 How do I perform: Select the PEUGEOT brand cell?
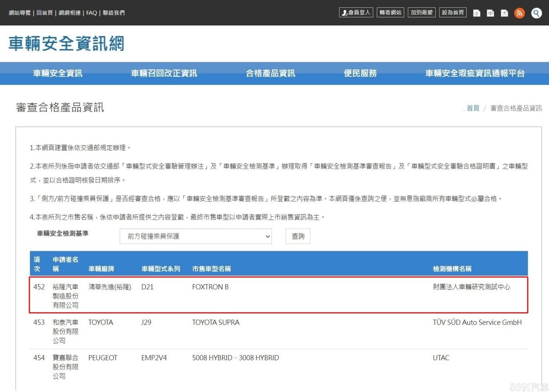tap(103, 358)
